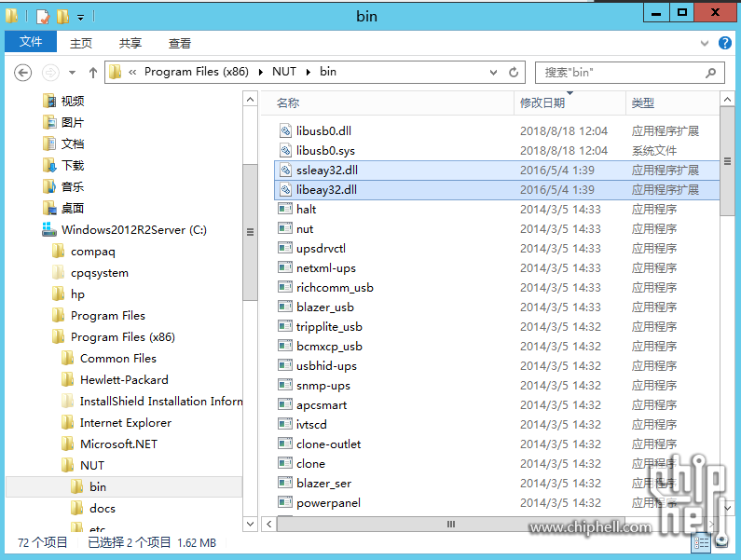Click the forward navigation arrow

50,73
